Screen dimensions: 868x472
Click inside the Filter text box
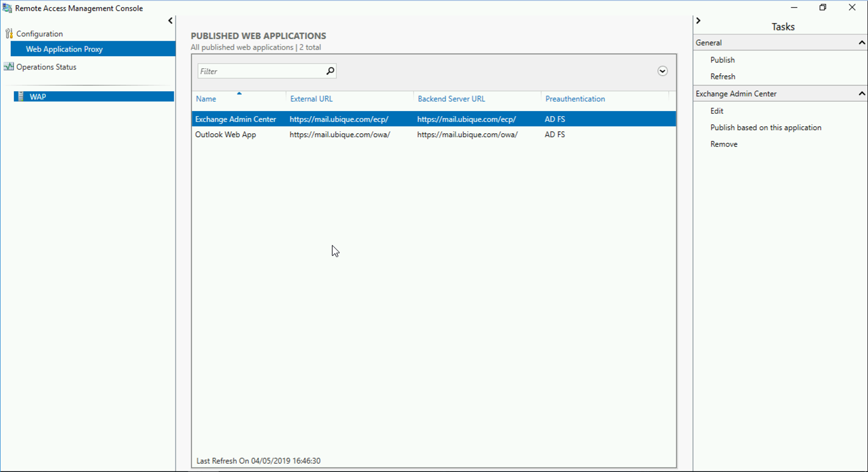click(261, 71)
